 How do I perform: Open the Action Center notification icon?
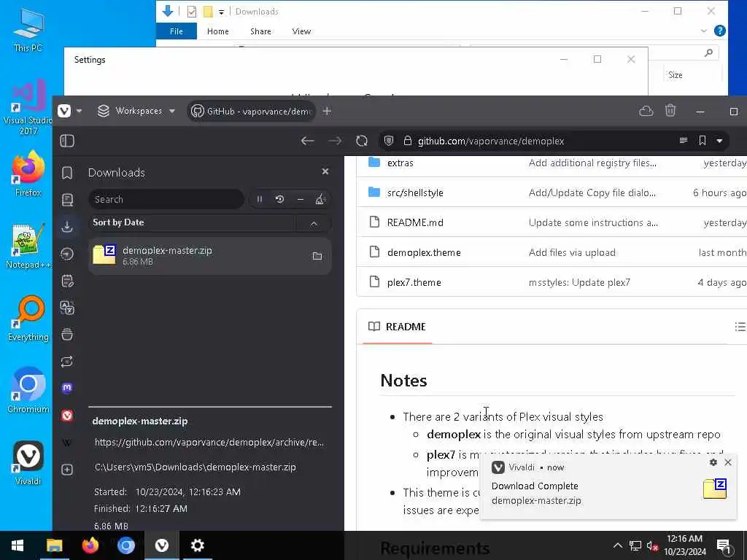click(x=723, y=545)
